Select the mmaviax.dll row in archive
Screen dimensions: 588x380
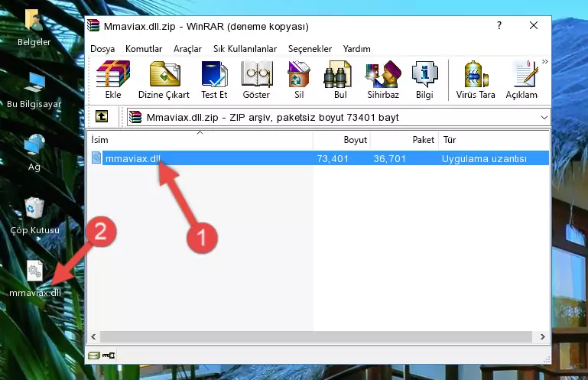[x=320, y=158]
